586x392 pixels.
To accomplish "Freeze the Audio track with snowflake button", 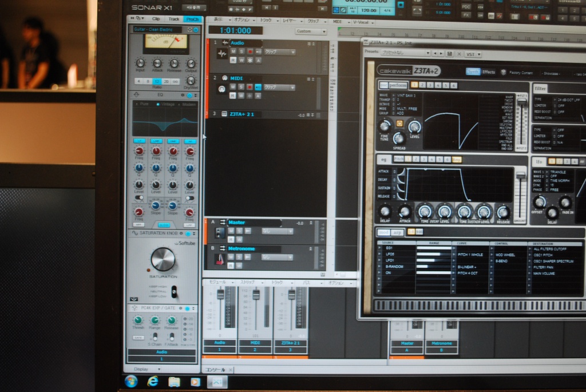I will pos(250,60).
